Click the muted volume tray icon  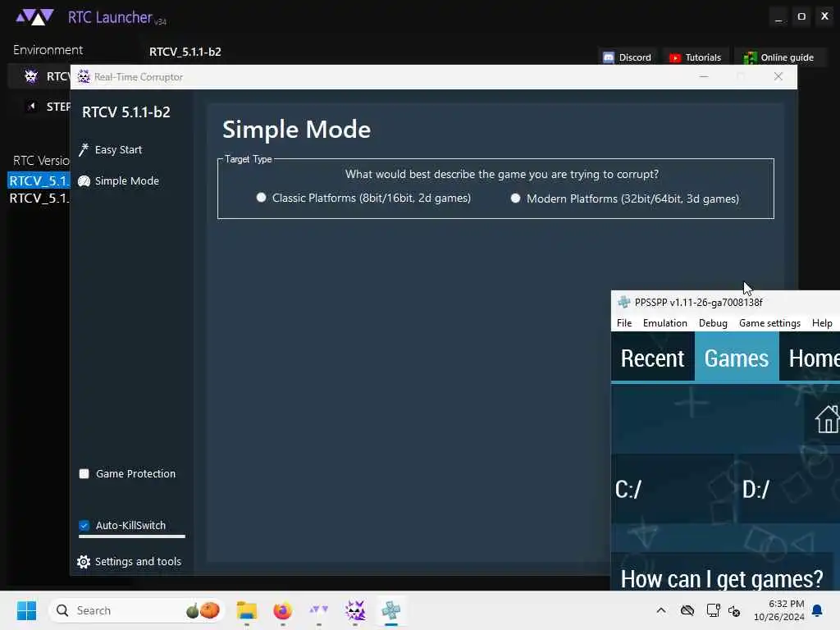[x=734, y=610]
